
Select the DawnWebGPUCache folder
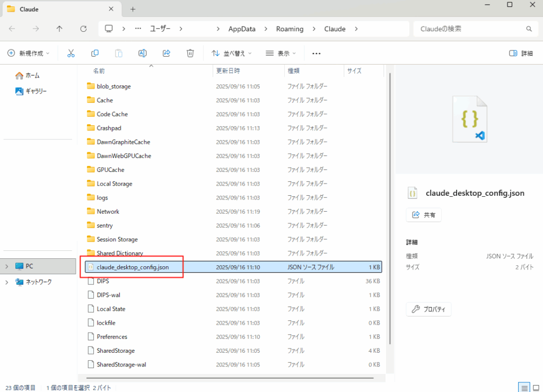pos(233,156)
